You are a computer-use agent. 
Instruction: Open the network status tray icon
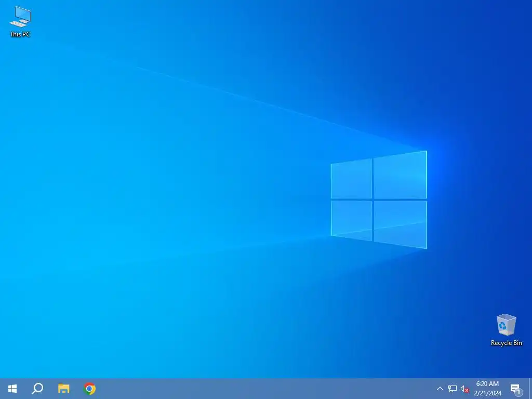[x=453, y=389]
